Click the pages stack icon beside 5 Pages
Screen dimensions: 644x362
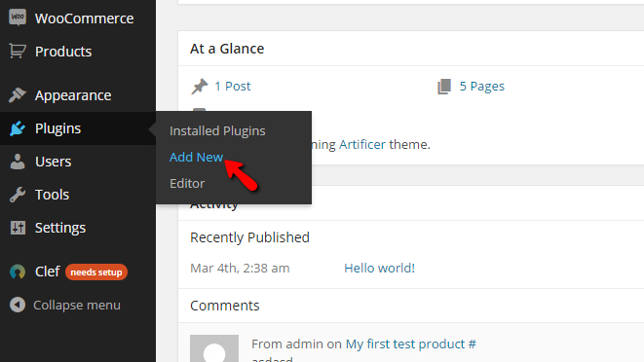pos(444,87)
